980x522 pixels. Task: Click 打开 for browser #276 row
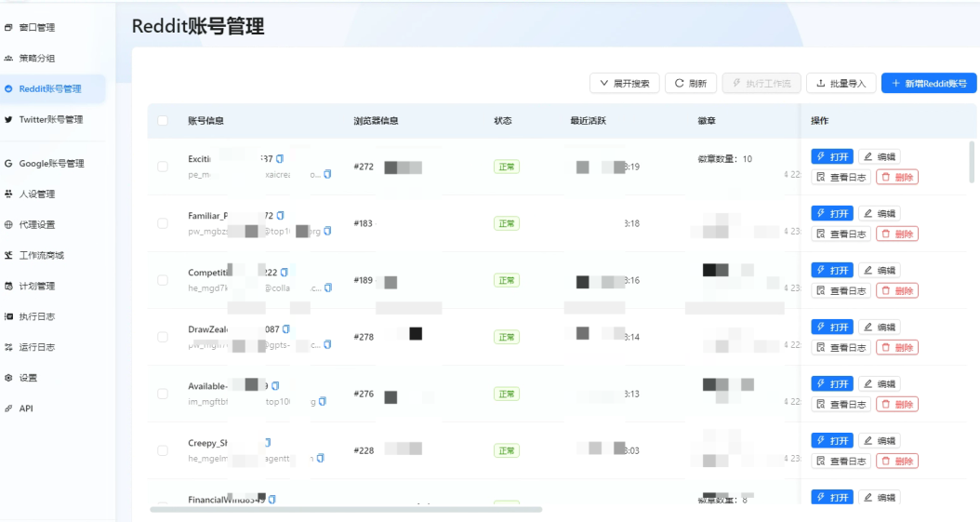click(832, 384)
